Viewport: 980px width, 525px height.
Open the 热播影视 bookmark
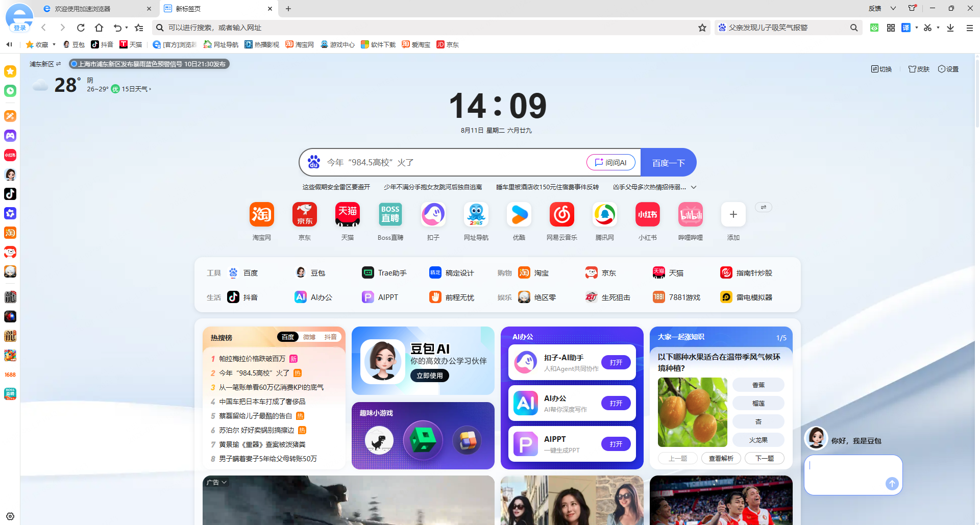[262, 44]
